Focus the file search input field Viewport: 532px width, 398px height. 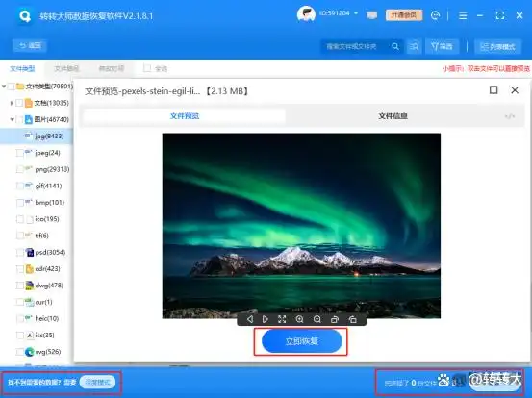point(355,46)
